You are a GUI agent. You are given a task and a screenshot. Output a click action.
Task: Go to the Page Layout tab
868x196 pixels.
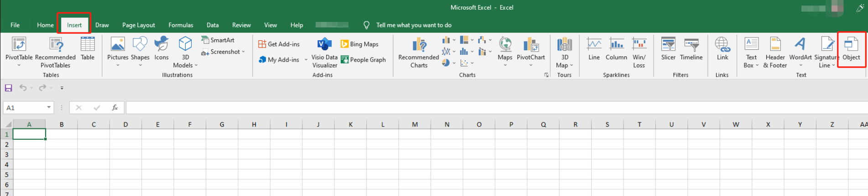[x=139, y=25]
